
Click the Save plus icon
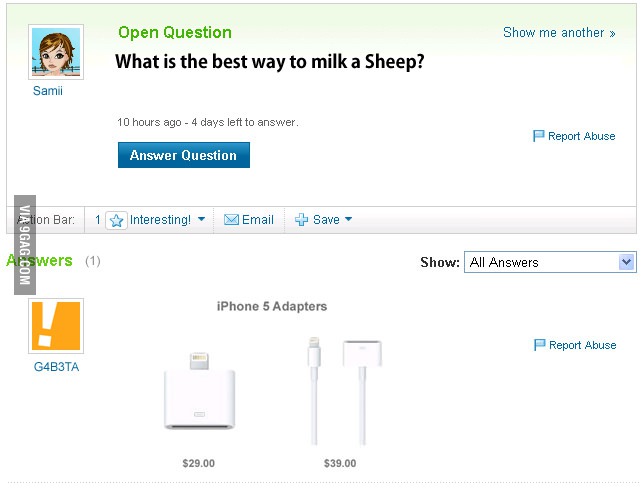[301, 220]
